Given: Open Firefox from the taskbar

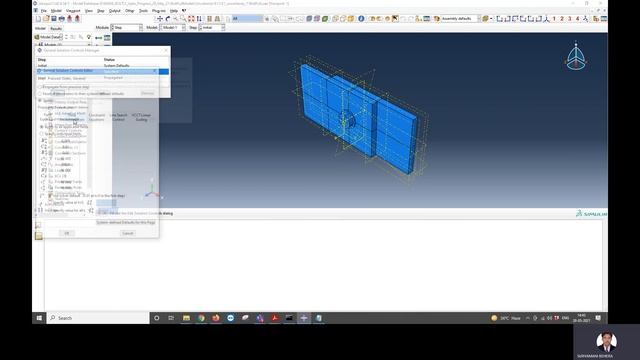Looking at the screenshot, I should pos(216,318).
